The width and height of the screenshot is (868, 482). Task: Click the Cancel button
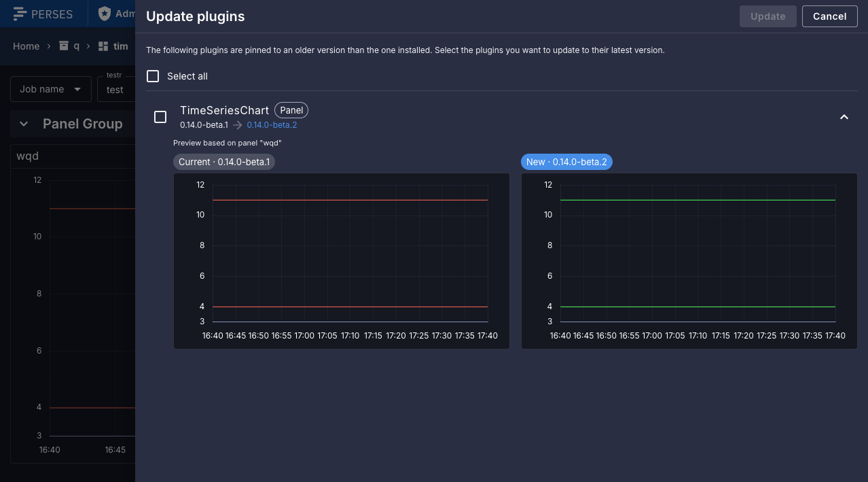[x=830, y=16]
